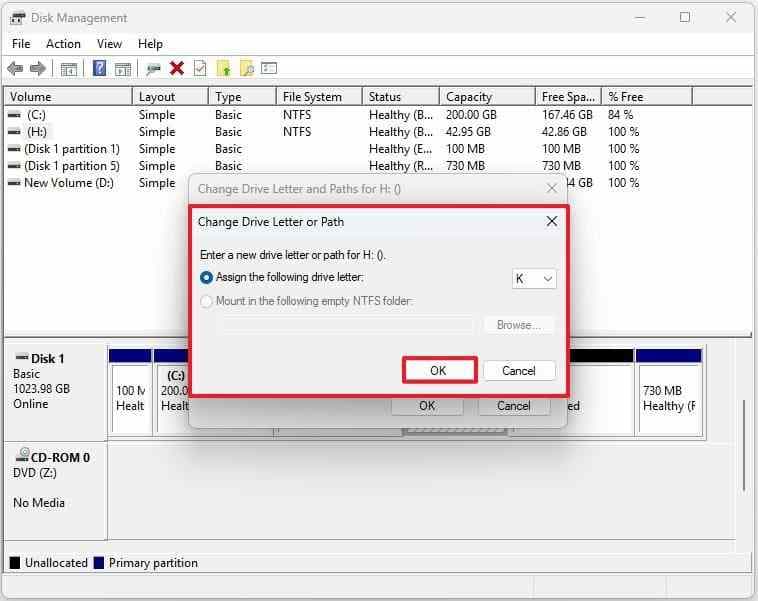Click the disabled Browse... button
Image resolution: width=758 pixels, height=601 pixels.
519,325
